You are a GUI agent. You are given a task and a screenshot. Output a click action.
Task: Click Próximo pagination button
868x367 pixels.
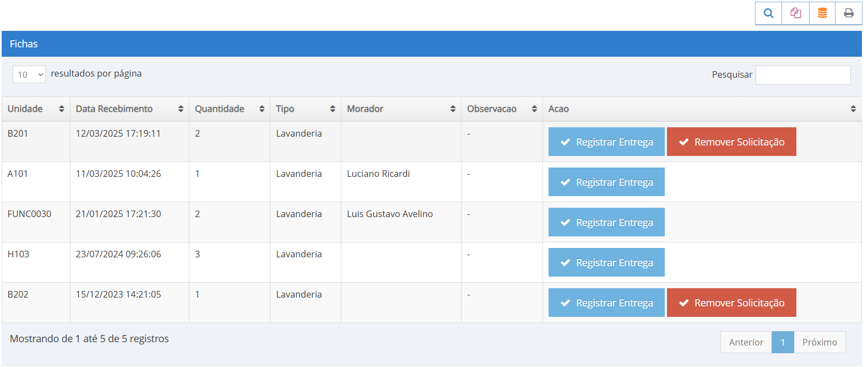(x=819, y=342)
